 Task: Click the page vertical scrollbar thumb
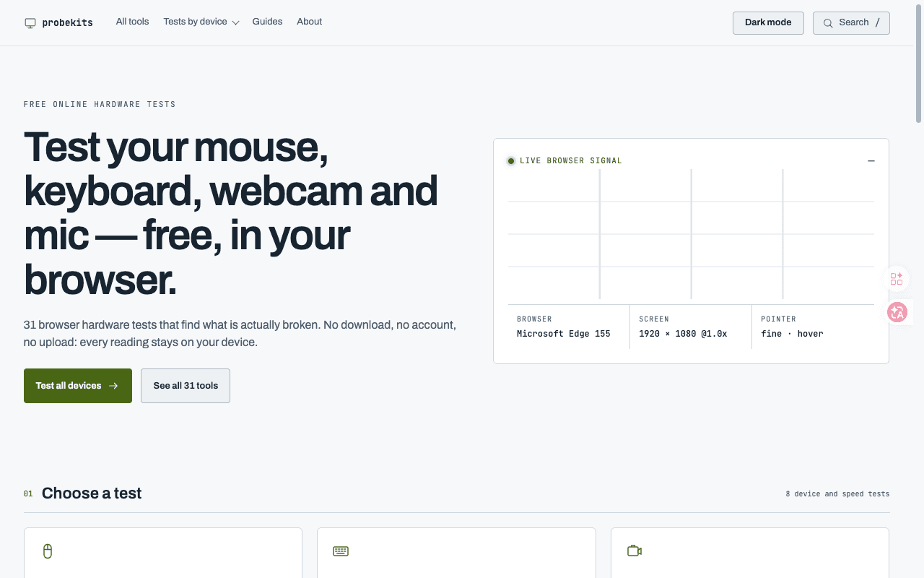coord(919,62)
